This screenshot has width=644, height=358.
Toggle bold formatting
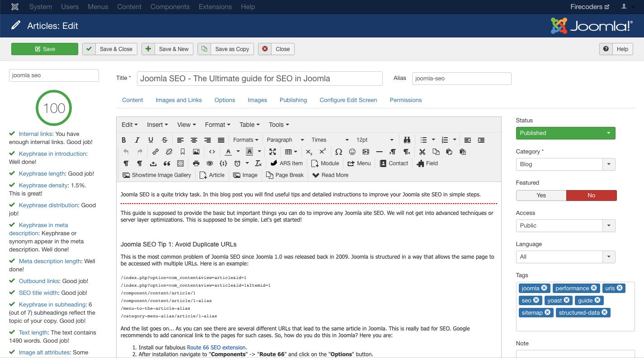[124, 140]
